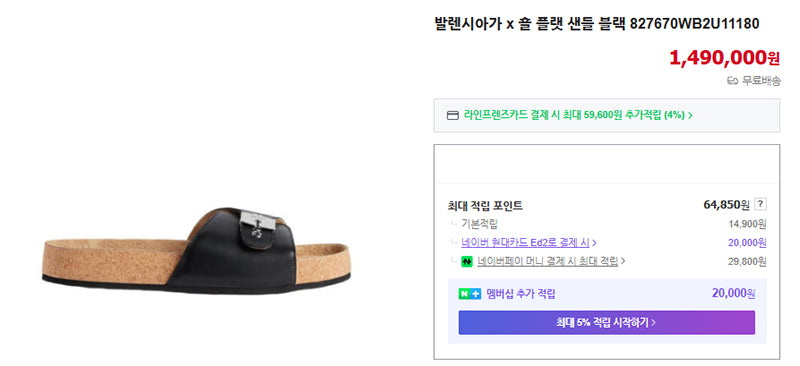
Task: Click the free shipping truck icon
Action: (732, 81)
